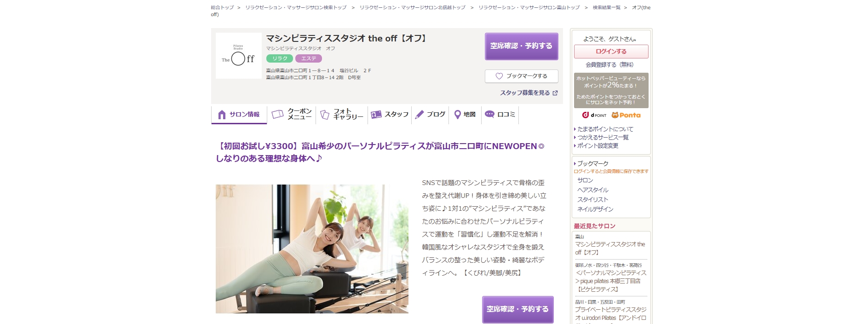Image resolution: width=868 pixels, height=324 pixels.
Task: Click the photo gallery icon
Action: pyautogui.click(x=325, y=115)
